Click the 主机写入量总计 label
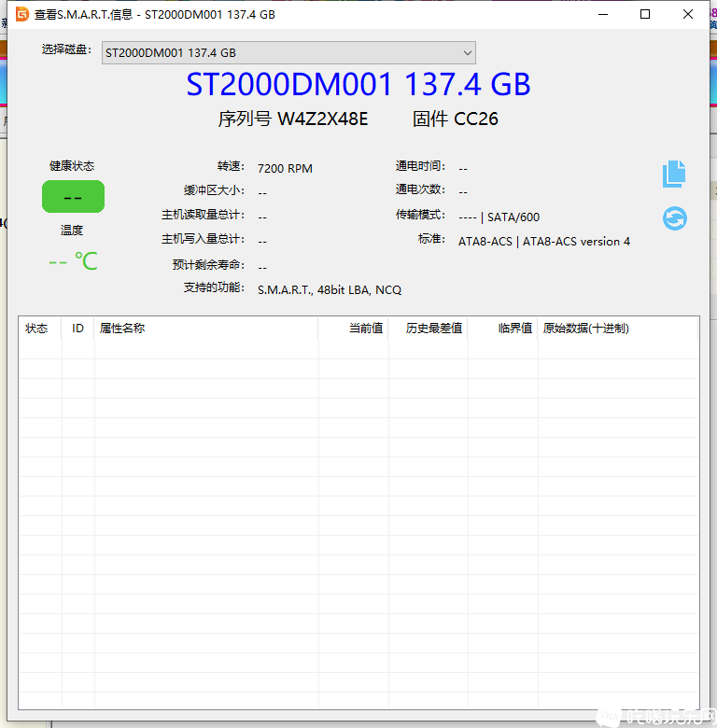 tap(203, 239)
